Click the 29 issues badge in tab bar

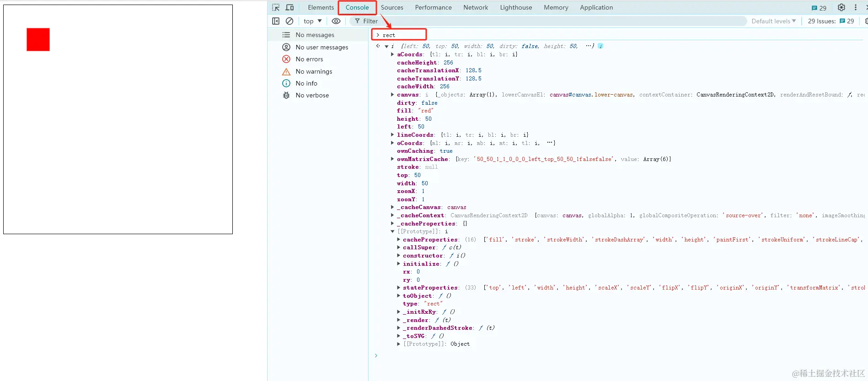pos(819,8)
